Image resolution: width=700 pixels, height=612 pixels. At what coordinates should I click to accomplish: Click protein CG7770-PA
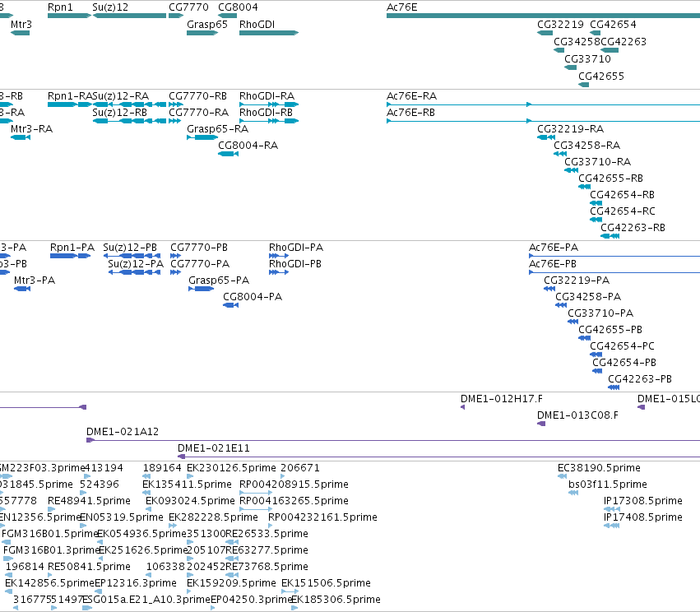click(x=200, y=264)
